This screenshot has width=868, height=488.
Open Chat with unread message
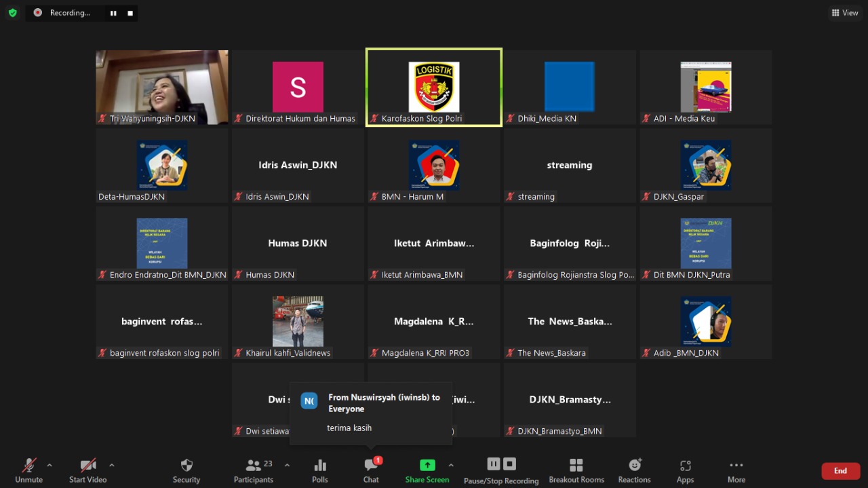(371, 470)
